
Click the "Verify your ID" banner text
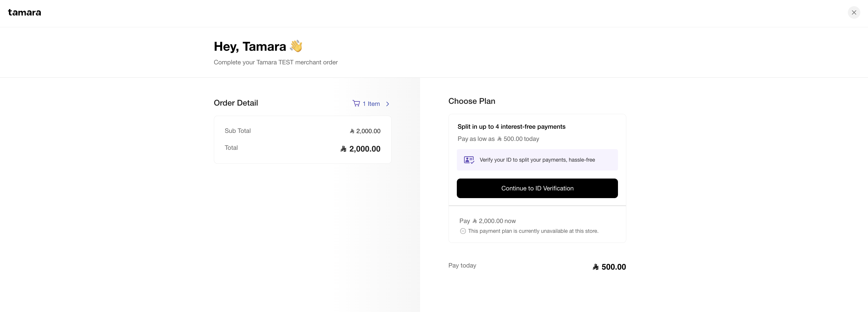(537, 160)
